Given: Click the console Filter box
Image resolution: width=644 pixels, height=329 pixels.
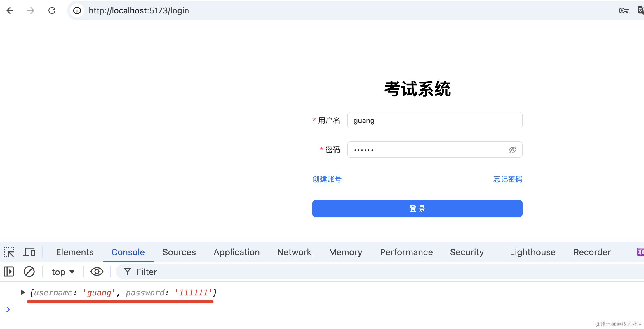Looking at the screenshot, I should (x=350, y=272).
